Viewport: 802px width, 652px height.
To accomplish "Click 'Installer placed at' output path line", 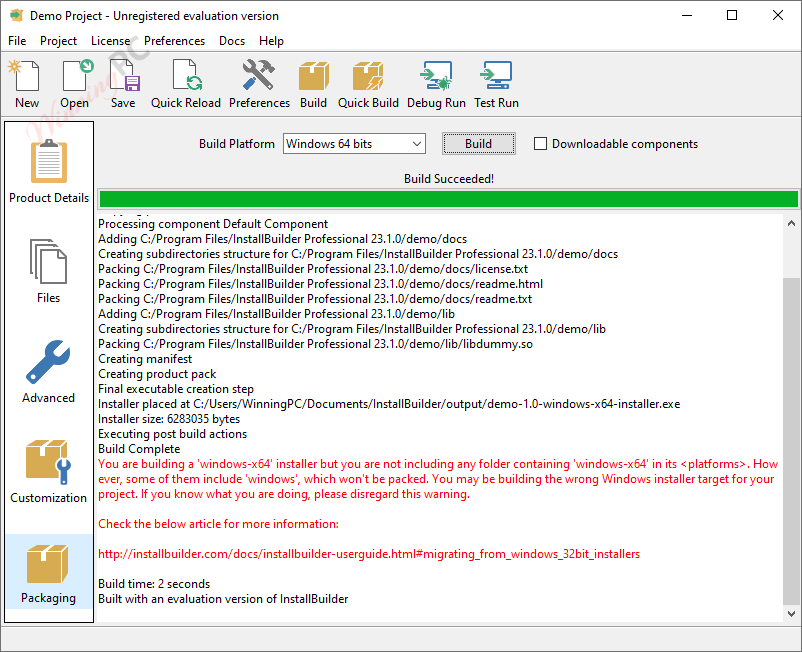I will [x=389, y=404].
